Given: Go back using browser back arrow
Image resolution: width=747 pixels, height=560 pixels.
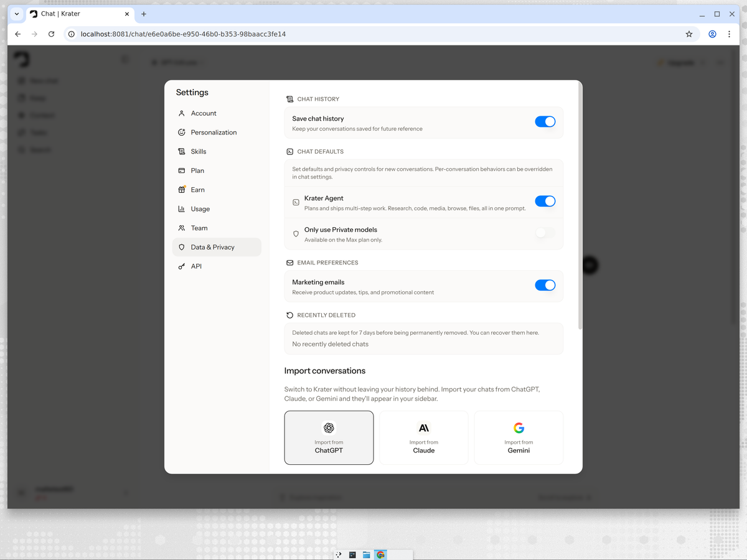Looking at the screenshot, I should [x=18, y=34].
